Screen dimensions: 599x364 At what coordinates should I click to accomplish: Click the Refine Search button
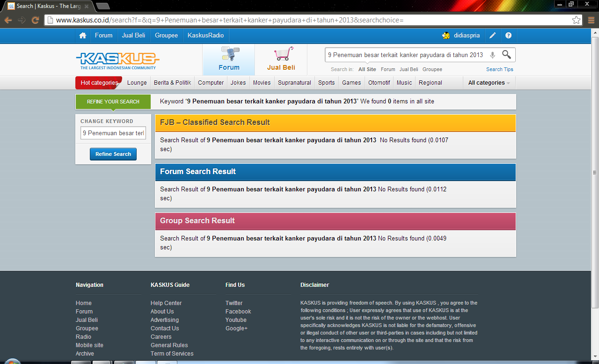click(x=113, y=154)
